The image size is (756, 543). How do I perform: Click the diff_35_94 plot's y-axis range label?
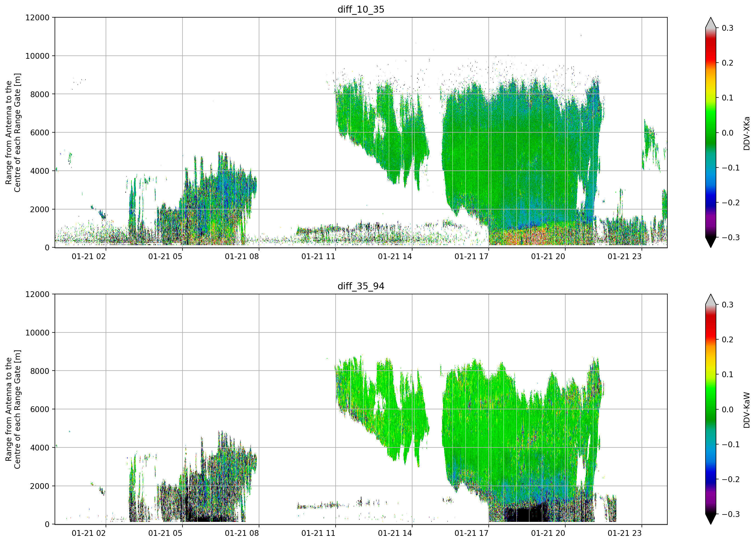click(13, 409)
